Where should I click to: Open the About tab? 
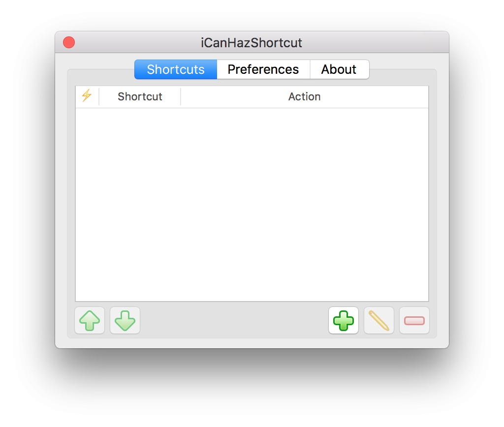[339, 69]
